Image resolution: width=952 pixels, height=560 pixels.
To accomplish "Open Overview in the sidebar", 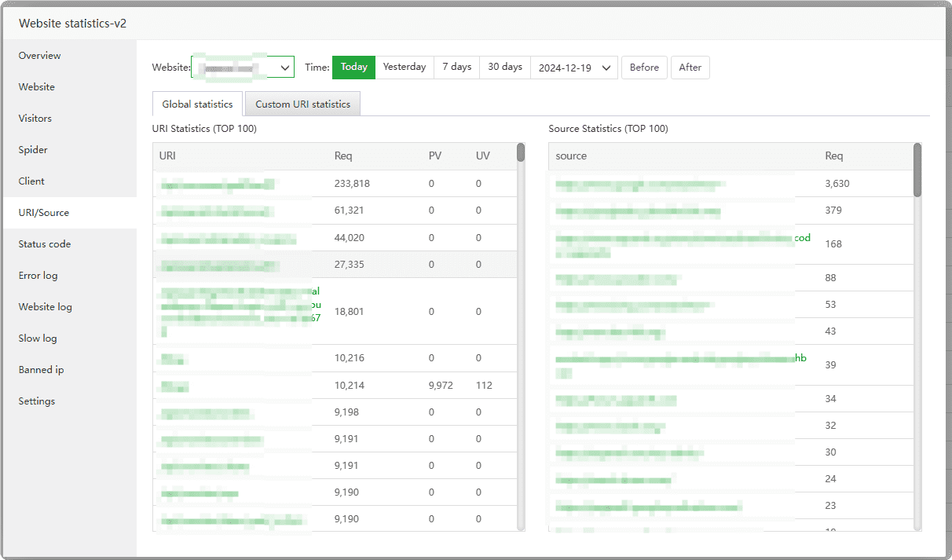I will (x=39, y=56).
